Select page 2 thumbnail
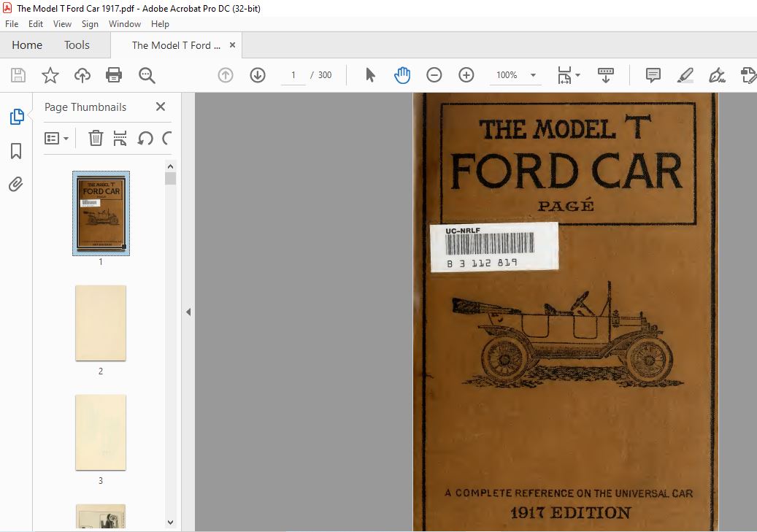 tap(101, 323)
